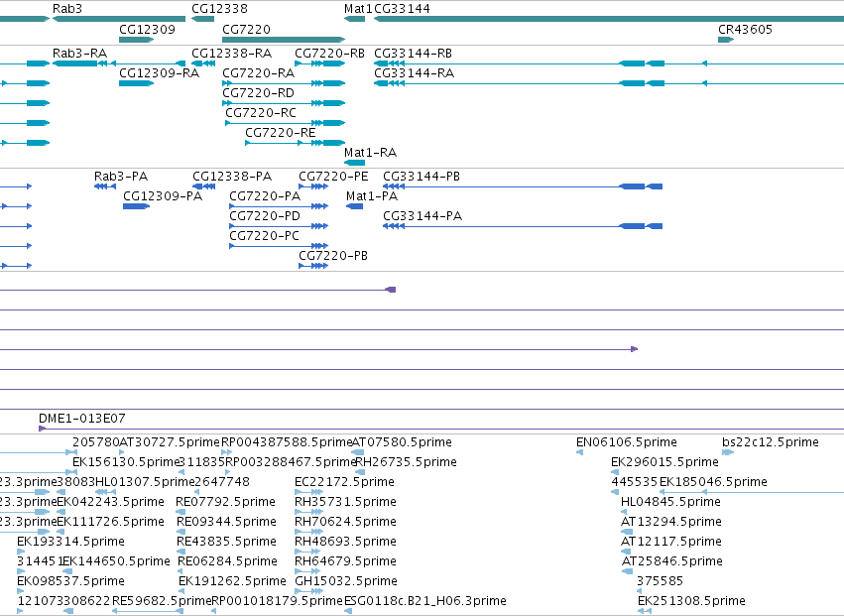Select the RH48693.5prime EST label

point(345,542)
